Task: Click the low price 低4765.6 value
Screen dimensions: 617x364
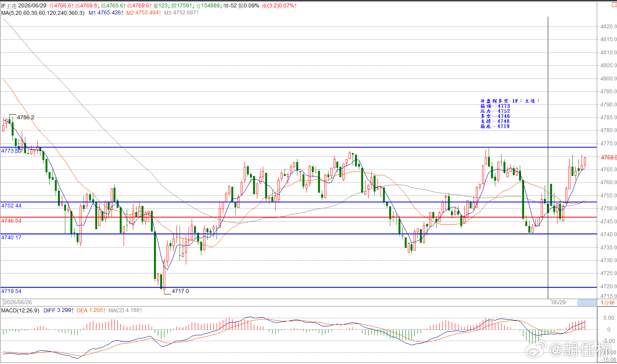Action: coord(113,6)
